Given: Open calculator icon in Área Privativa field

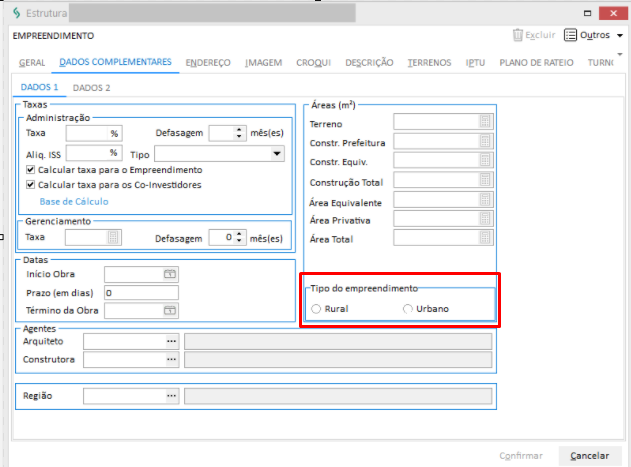Looking at the screenshot, I should (x=485, y=219).
